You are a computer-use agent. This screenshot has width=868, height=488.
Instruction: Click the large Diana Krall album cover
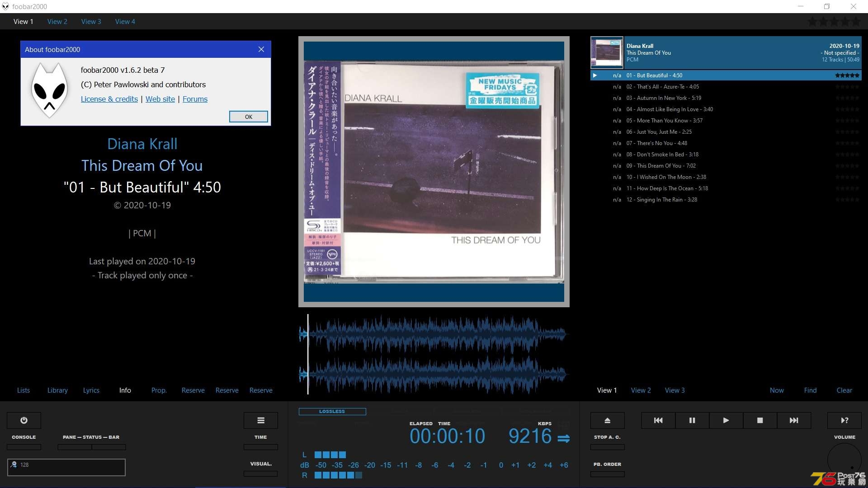click(434, 172)
